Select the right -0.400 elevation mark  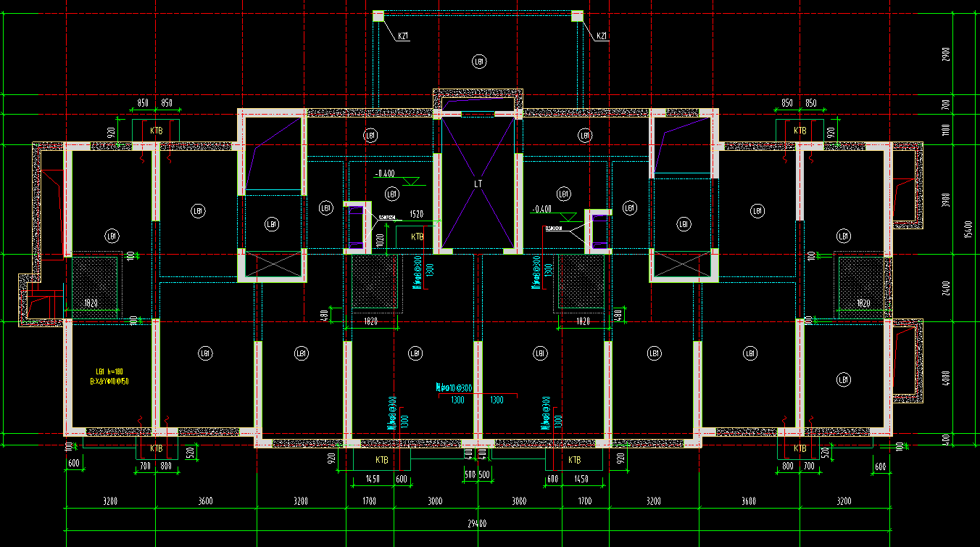[x=542, y=210]
